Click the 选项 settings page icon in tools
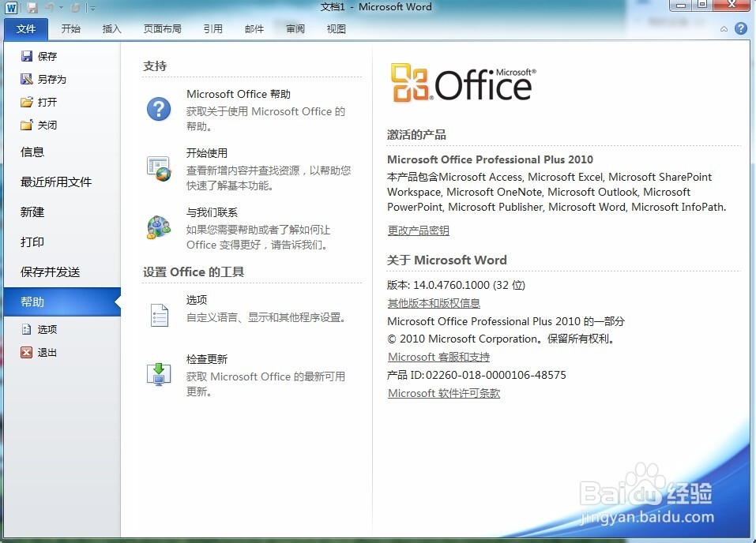 click(159, 316)
